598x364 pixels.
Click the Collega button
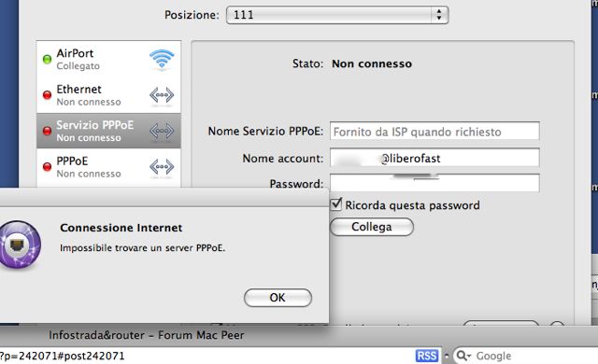point(372,227)
